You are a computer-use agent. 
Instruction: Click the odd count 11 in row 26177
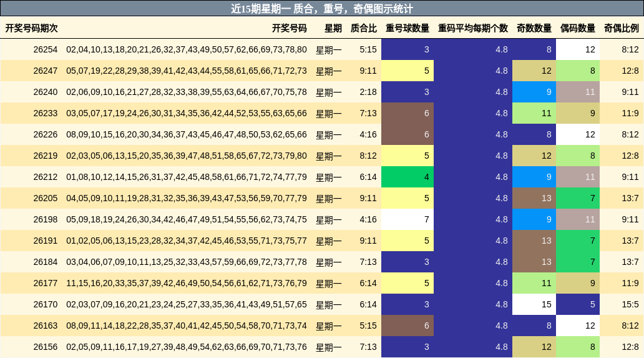(534, 283)
